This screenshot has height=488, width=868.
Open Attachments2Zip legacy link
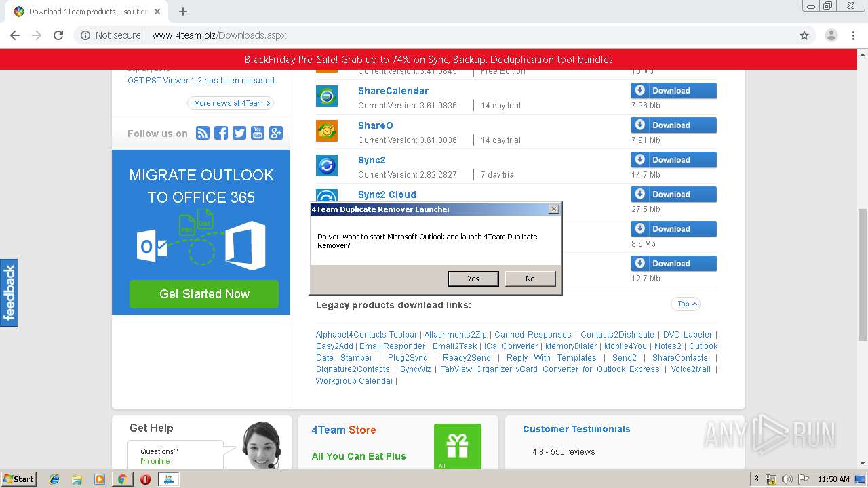[x=456, y=335]
